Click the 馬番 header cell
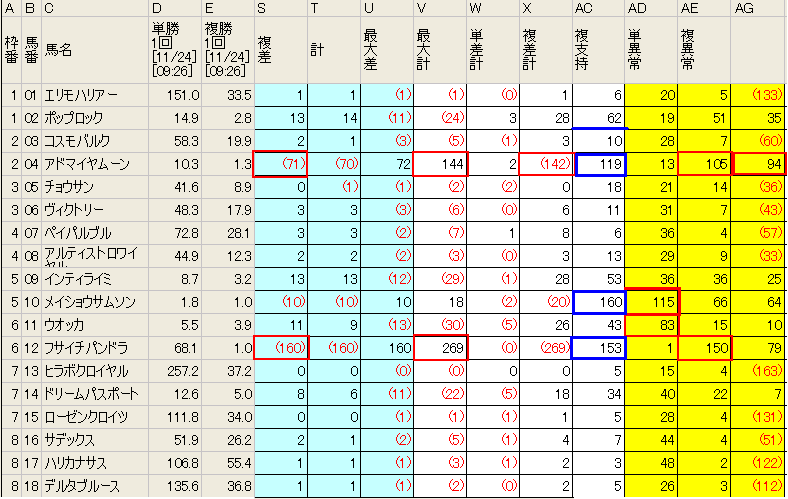Image resolution: width=788 pixels, height=499 pixels. pos(31,50)
